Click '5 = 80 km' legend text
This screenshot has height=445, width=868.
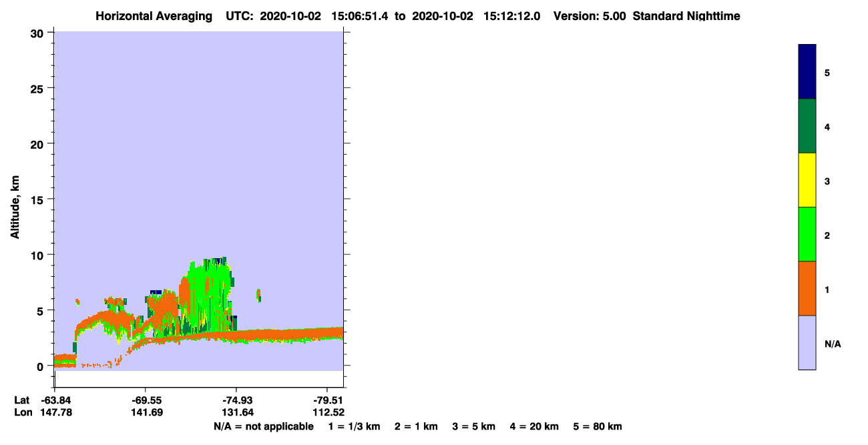pos(598,426)
